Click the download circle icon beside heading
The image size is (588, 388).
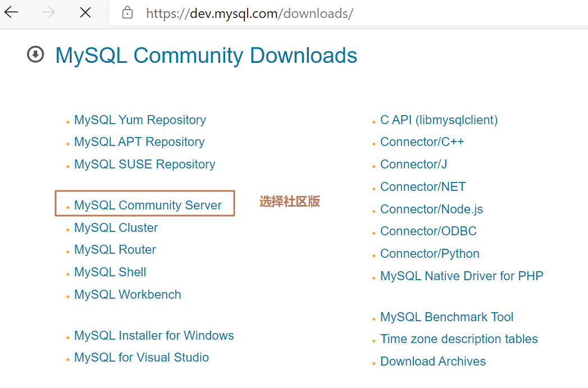tap(35, 54)
